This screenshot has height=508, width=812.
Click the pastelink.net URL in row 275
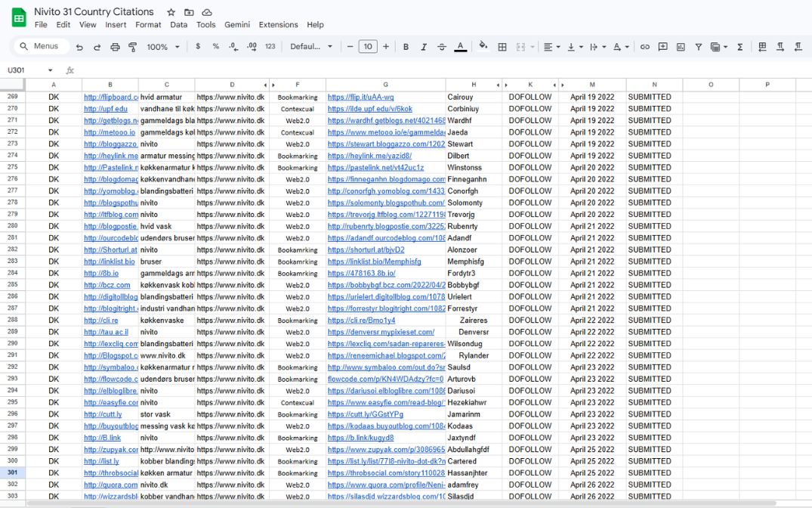pyautogui.click(x=375, y=168)
